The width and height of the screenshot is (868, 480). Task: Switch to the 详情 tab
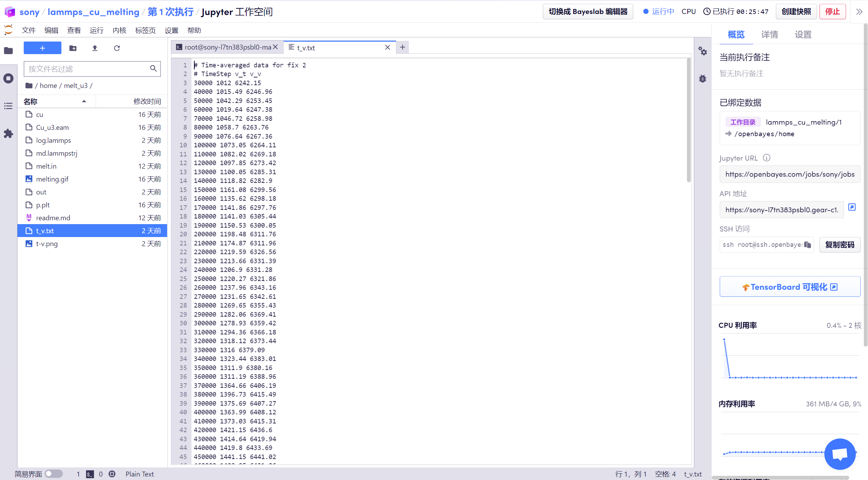[x=769, y=35]
